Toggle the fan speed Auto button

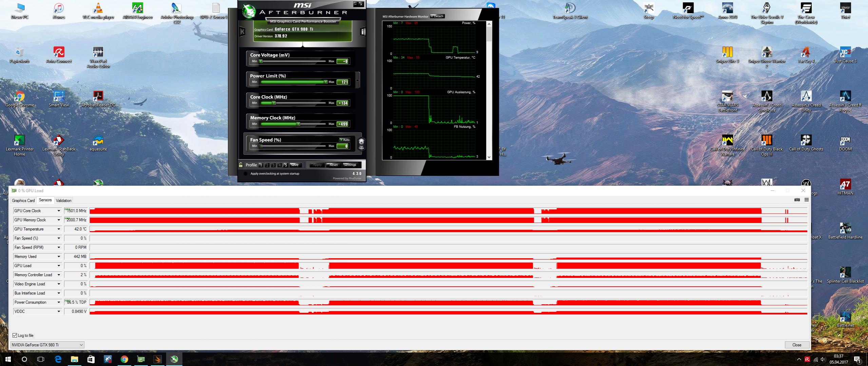coord(345,140)
